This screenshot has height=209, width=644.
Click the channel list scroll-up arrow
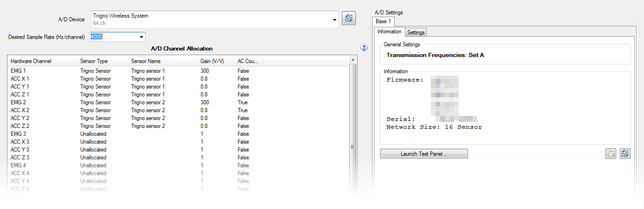[353, 60]
